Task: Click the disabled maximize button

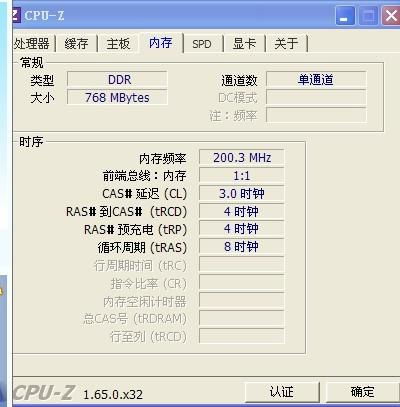Action: (368, 16)
